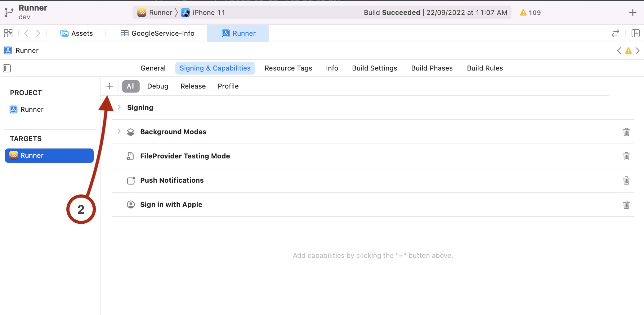644x315 pixels.
Task: Click the toolbar plus button at top right
Action: (633, 12)
